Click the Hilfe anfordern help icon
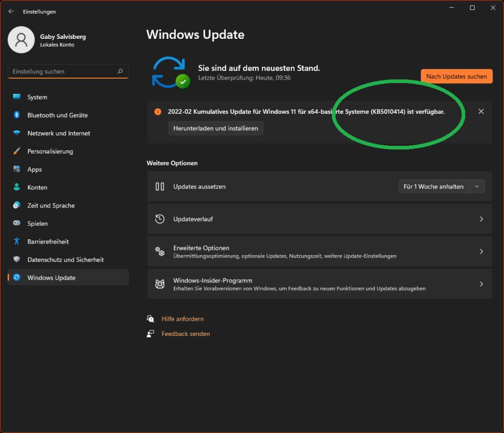 (x=151, y=319)
